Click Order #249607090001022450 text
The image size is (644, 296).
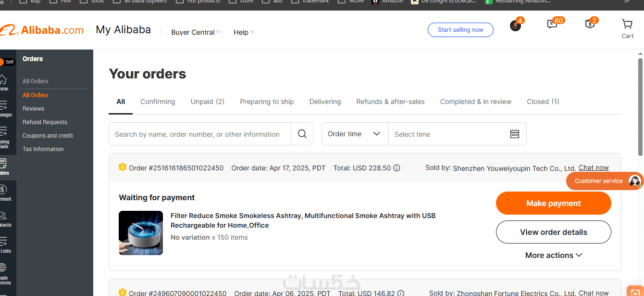pos(177,293)
